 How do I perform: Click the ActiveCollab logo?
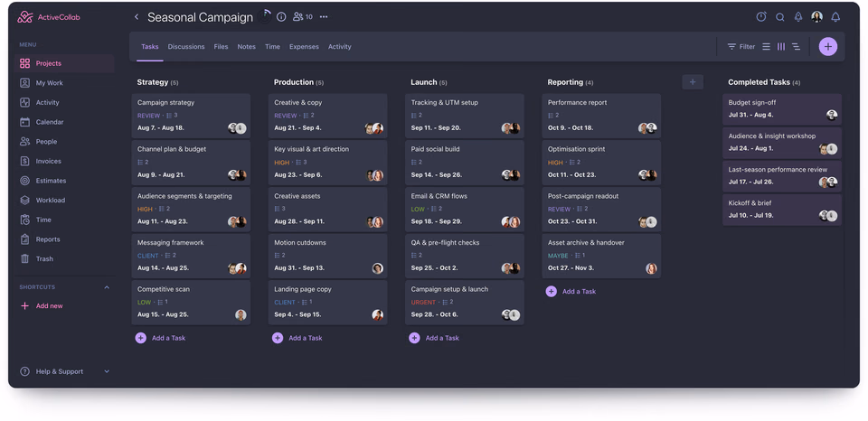(x=49, y=17)
